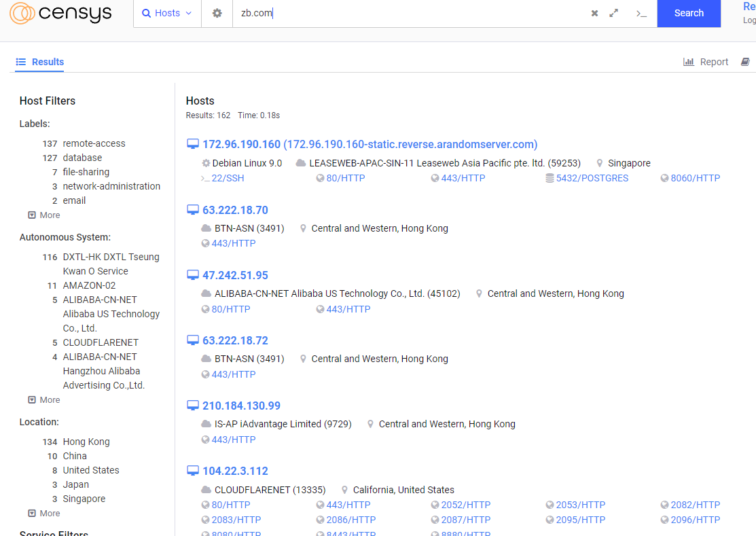Filter location by Hong Kong

click(86, 442)
